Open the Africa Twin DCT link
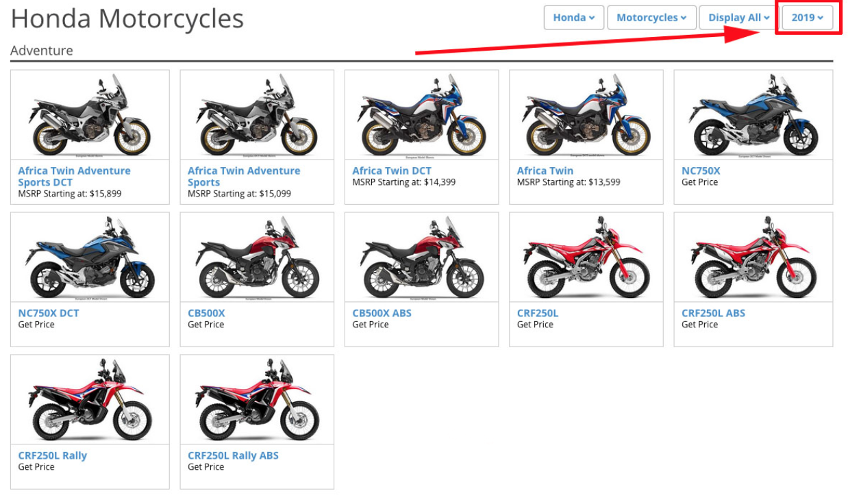 [x=392, y=171]
